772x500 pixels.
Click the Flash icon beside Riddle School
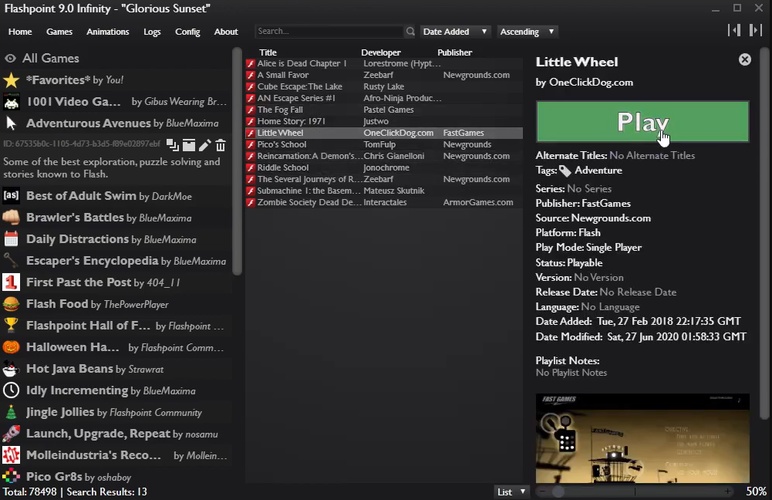[251, 168]
